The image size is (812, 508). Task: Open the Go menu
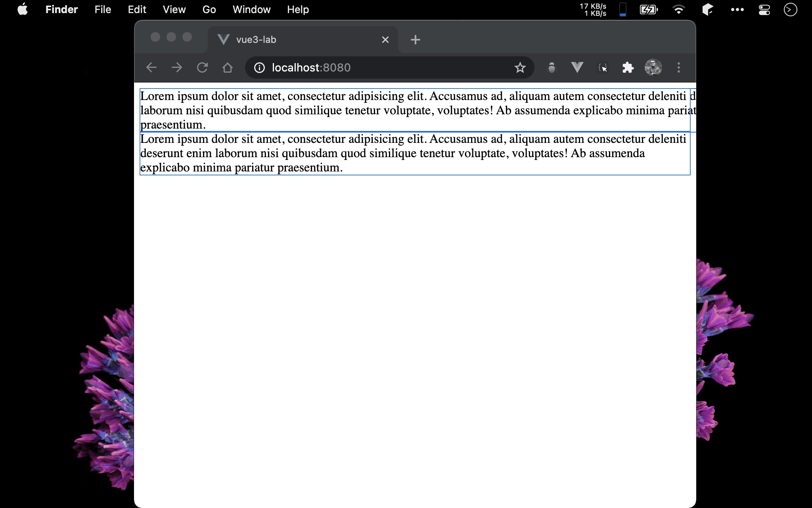coord(209,10)
